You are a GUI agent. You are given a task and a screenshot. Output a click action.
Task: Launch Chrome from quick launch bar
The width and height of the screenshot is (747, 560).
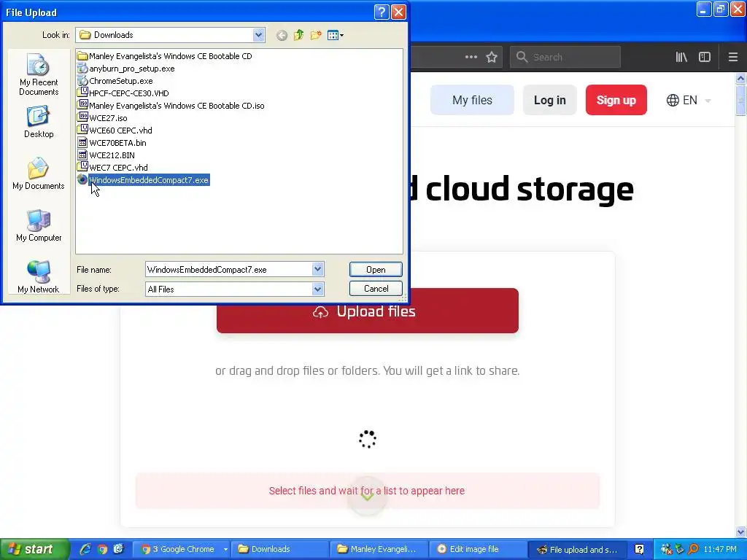[102, 549]
